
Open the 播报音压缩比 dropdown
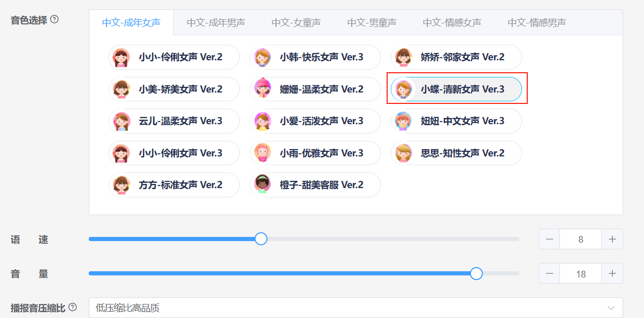[356, 308]
